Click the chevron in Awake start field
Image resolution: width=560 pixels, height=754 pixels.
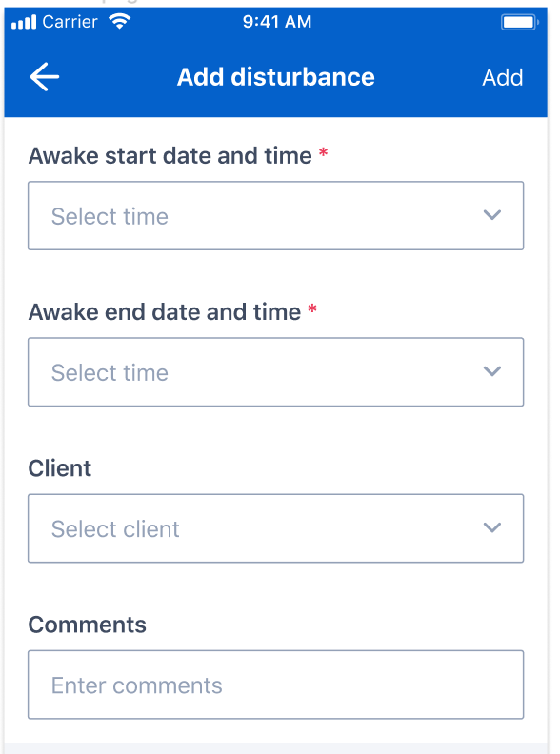[x=492, y=214]
